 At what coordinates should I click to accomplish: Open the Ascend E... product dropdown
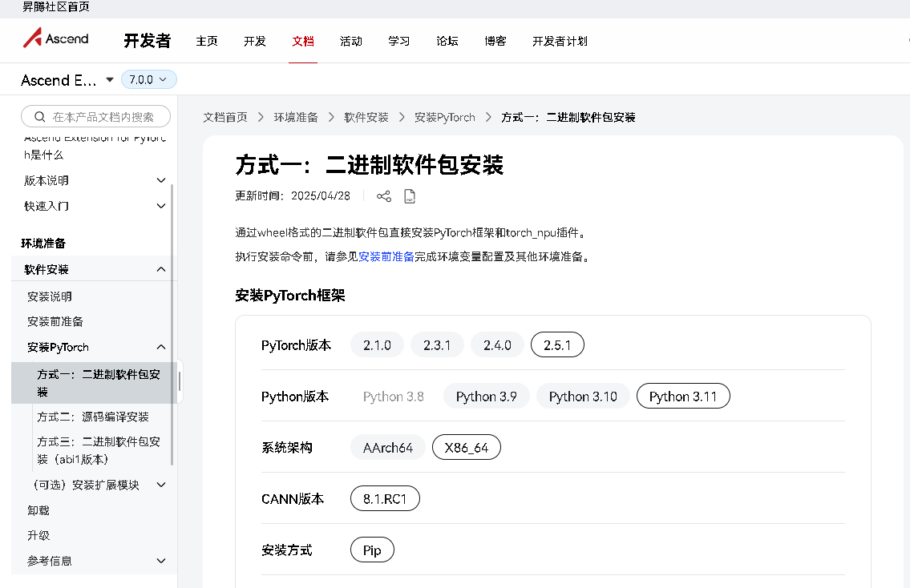coord(67,80)
